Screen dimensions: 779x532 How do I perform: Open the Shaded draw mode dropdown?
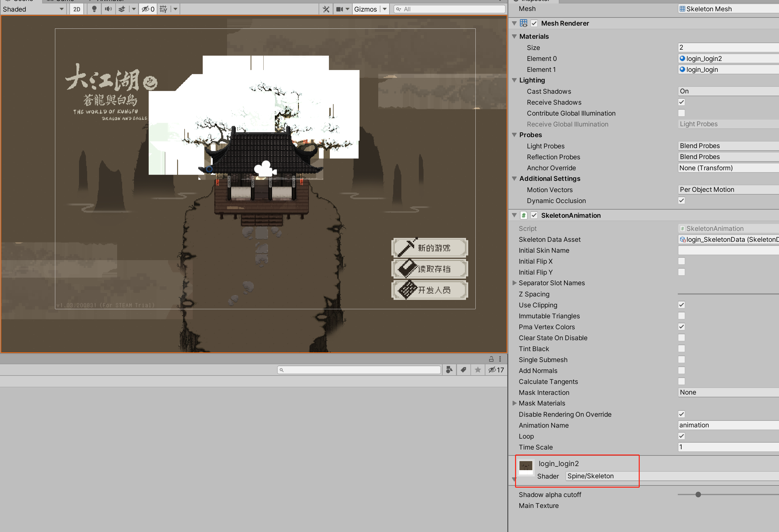coord(33,9)
